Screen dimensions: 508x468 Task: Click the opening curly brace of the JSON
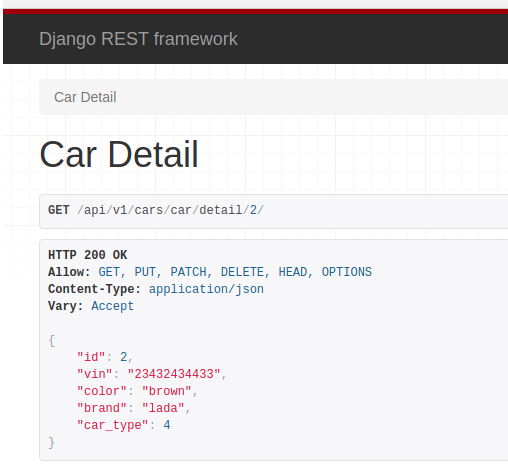(52, 341)
